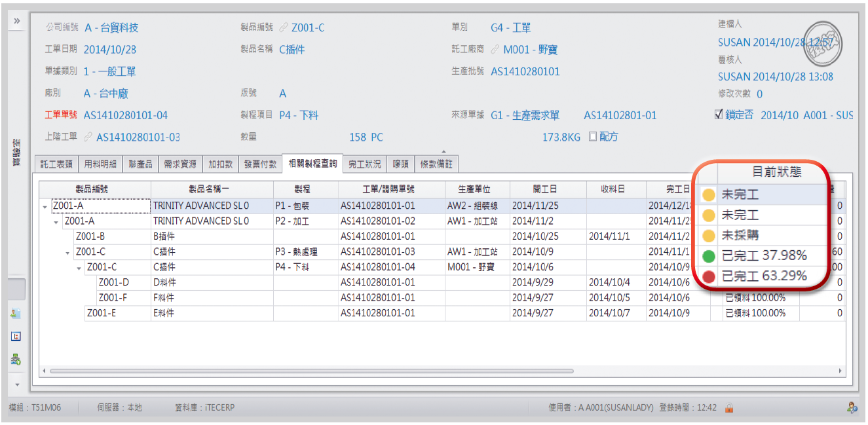Select the 發票付款 tab

point(260,164)
